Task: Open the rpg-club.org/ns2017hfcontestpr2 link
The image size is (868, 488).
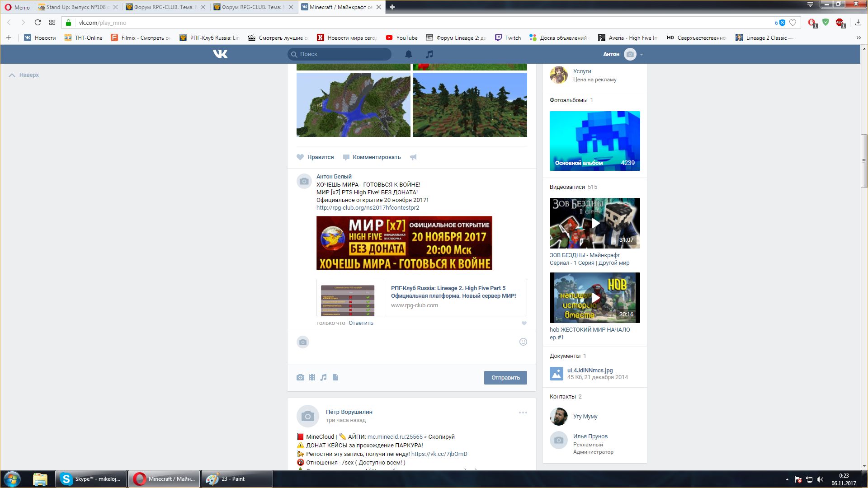Action: pyautogui.click(x=368, y=208)
